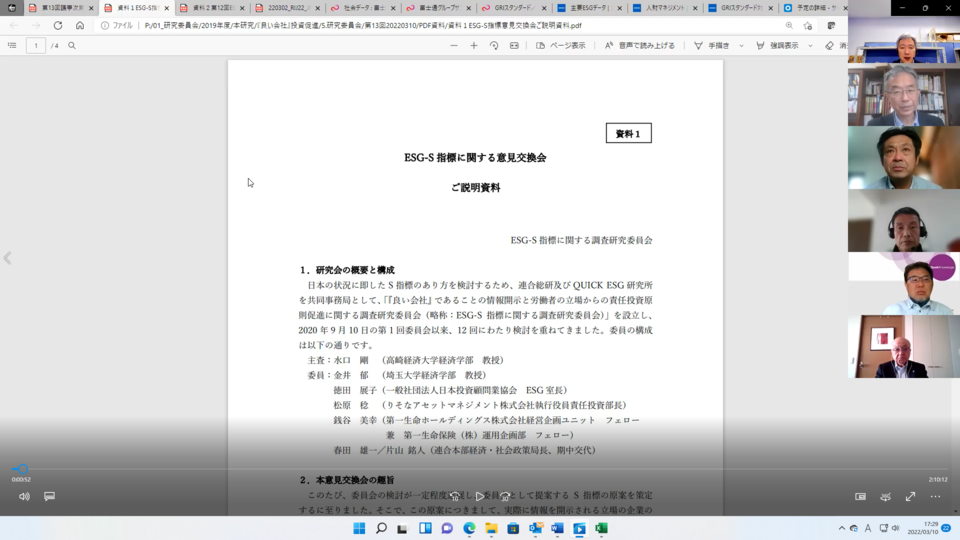Toggle closed captions in the player
The width and height of the screenshot is (960, 540).
pos(50,496)
